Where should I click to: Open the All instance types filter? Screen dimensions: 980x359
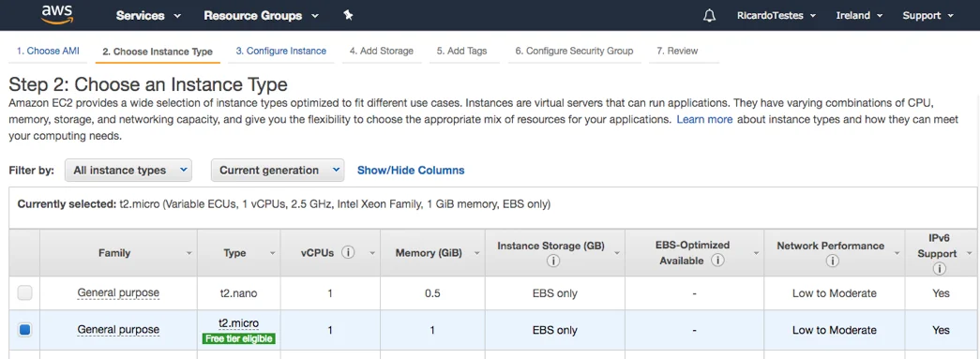[x=128, y=170]
